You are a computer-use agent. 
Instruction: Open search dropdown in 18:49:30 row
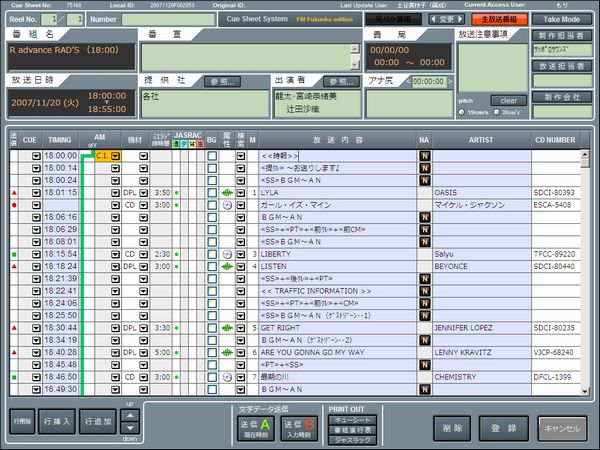coord(241,390)
